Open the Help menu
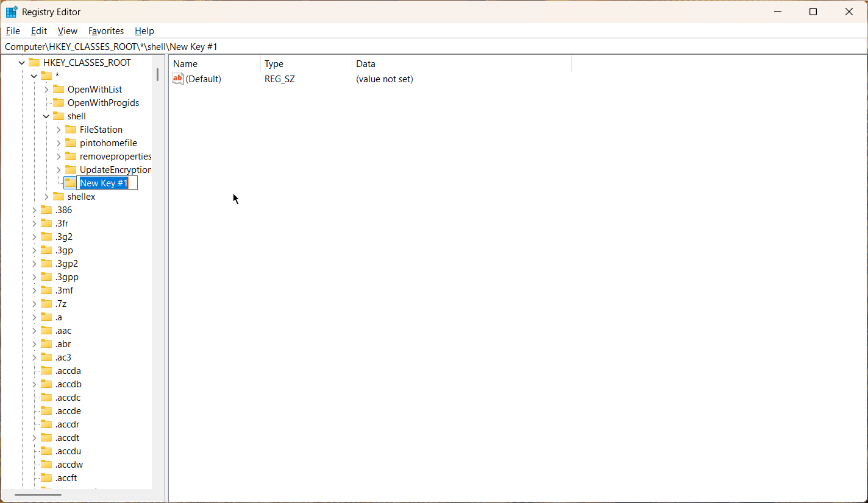 coord(144,30)
